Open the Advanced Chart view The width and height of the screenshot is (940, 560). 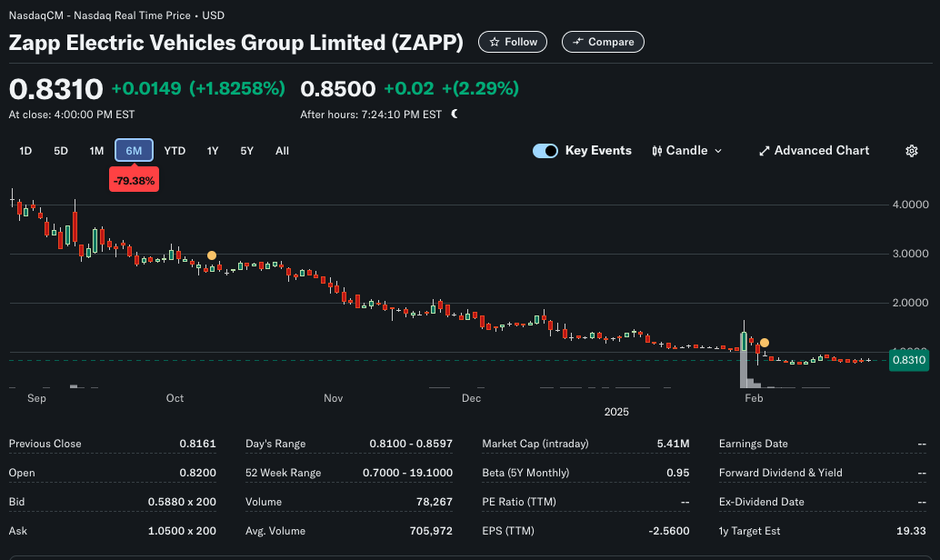pos(815,151)
